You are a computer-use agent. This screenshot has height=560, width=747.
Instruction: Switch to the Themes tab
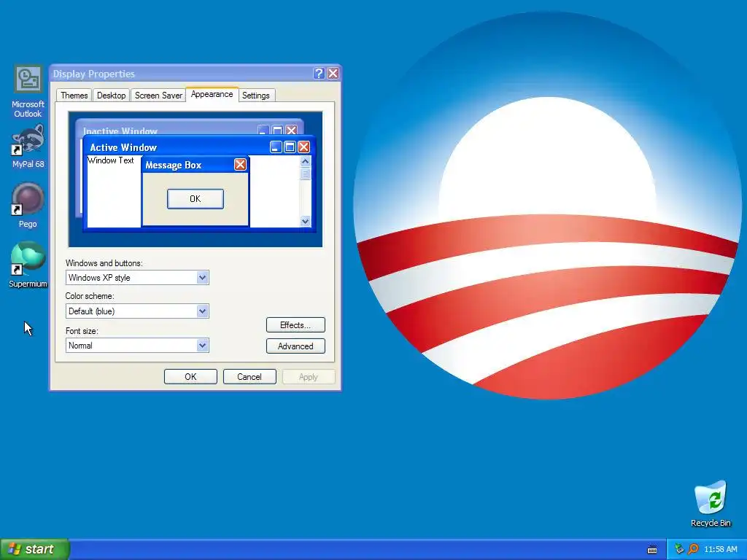pos(74,96)
